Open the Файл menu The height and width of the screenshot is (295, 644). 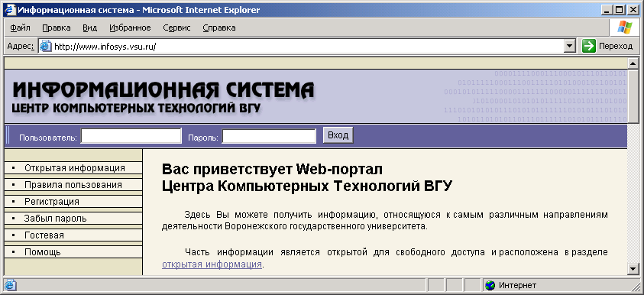pyautogui.click(x=20, y=28)
